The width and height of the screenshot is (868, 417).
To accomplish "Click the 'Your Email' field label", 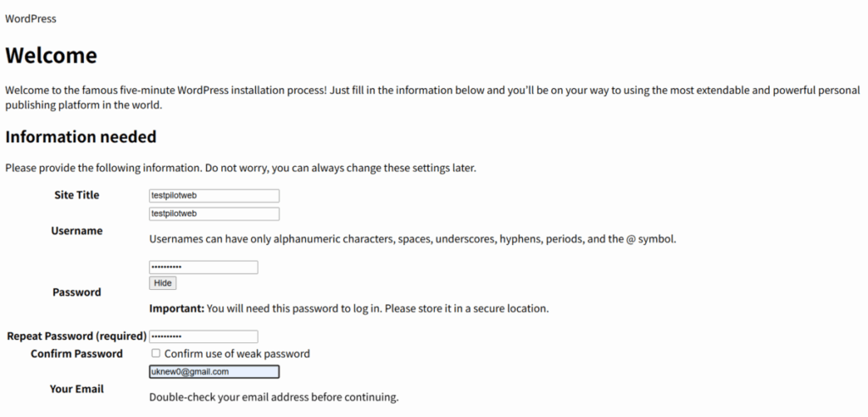I will 76,388.
